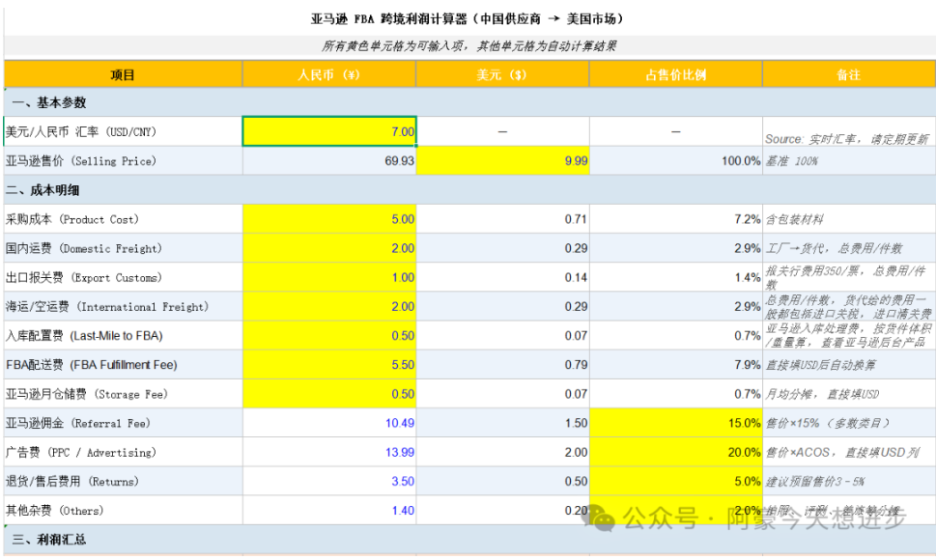Select the exchange rate cell 7.00
The image size is (936, 560).
(x=329, y=131)
